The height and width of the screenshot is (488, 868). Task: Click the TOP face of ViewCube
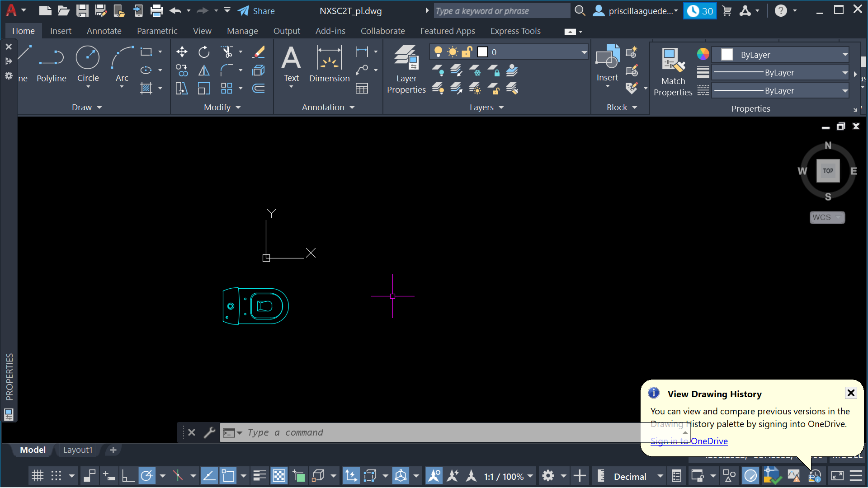828,171
